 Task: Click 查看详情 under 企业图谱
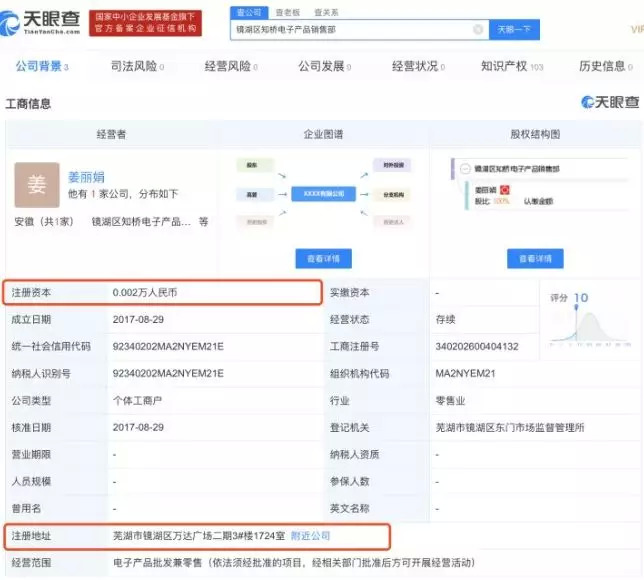[x=323, y=259]
